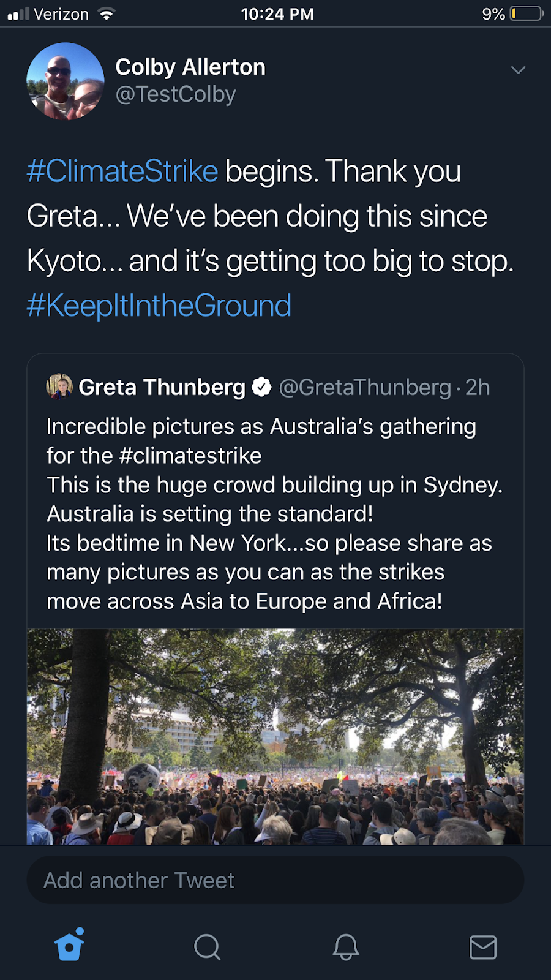The image size is (551, 980).
Task: Expand the tweet options chevron
Action: click(518, 70)
